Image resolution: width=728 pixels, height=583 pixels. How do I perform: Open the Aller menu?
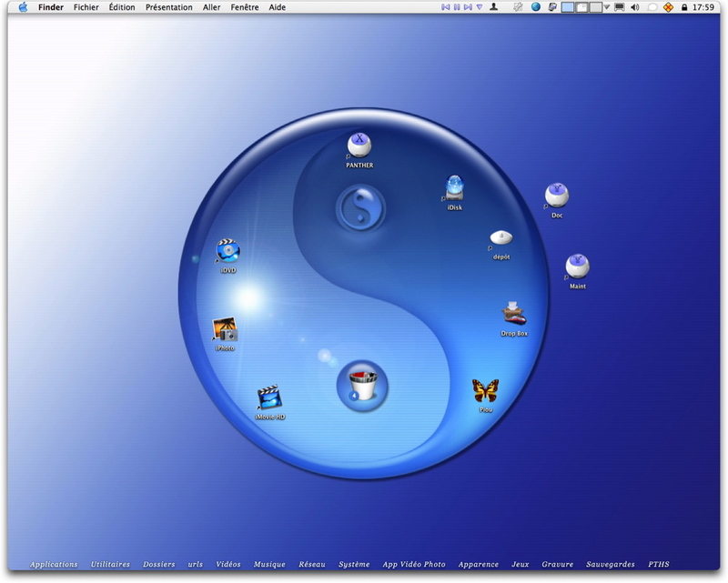click(211, 7)
